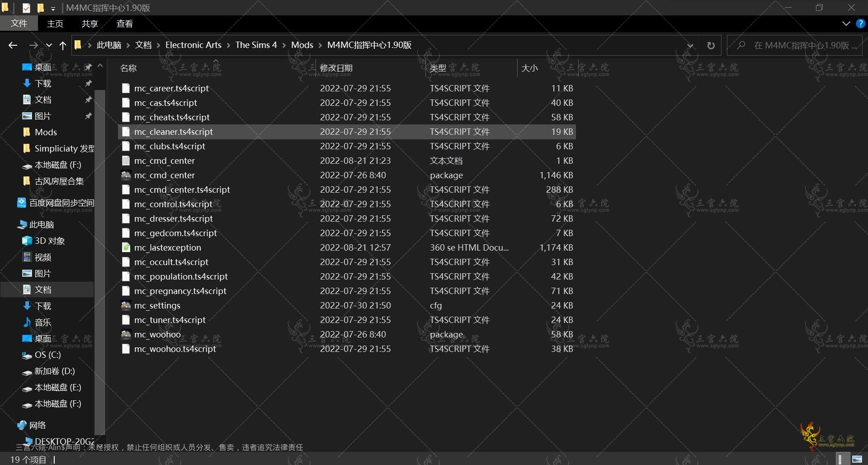Sort by the 名称 column header
Screen dimensions: 868x465
(128, 68)
